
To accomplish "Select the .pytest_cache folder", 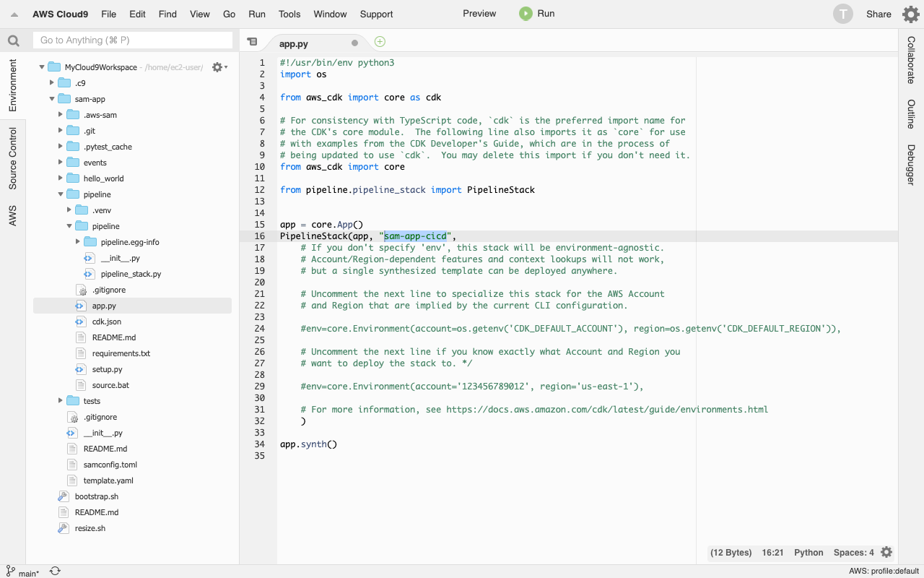I will [108, 147].
